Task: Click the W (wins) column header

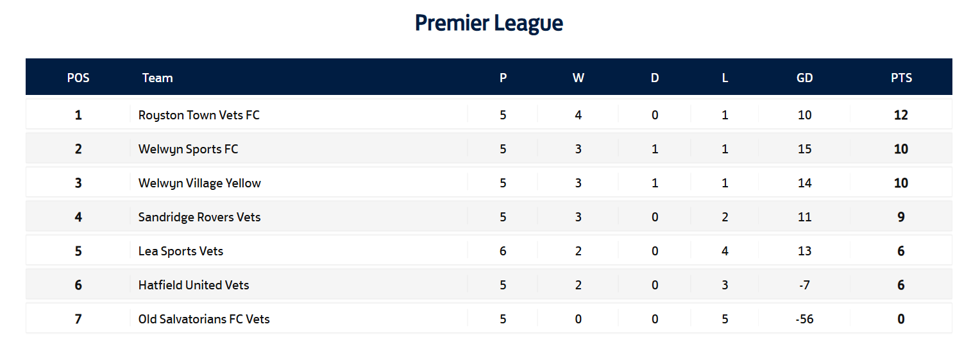Action: [x=578, y=78]
